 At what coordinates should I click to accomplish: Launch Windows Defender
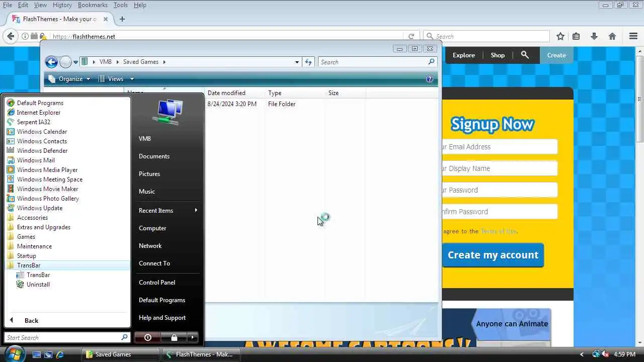(42, 151)
